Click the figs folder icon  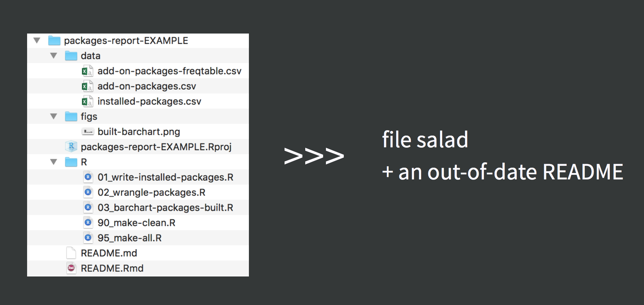click(71, 116)
